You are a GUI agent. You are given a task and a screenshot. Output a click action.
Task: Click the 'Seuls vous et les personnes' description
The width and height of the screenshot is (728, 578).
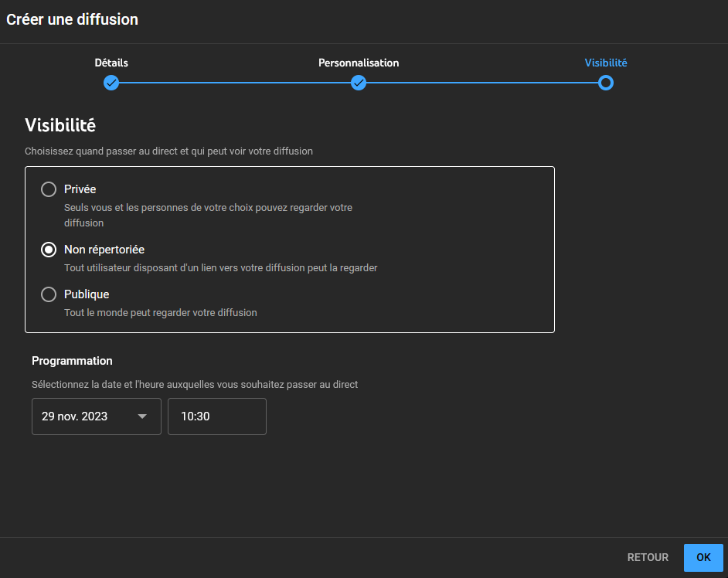click(208, 216)
